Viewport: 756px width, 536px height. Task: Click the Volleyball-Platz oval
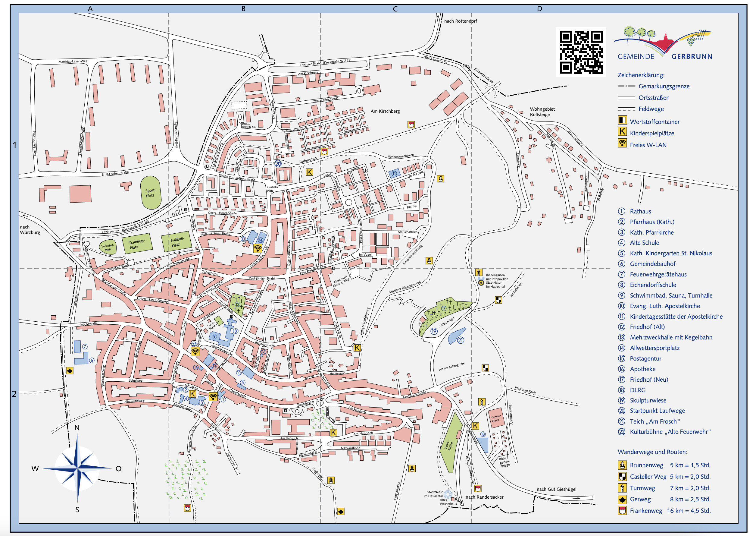[x=108, y=247]
